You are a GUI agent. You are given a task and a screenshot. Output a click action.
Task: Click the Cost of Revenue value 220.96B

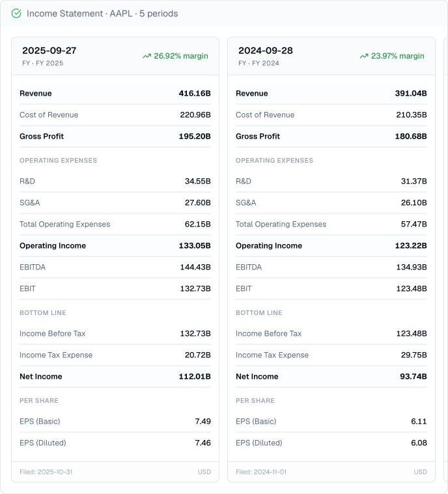195,115
